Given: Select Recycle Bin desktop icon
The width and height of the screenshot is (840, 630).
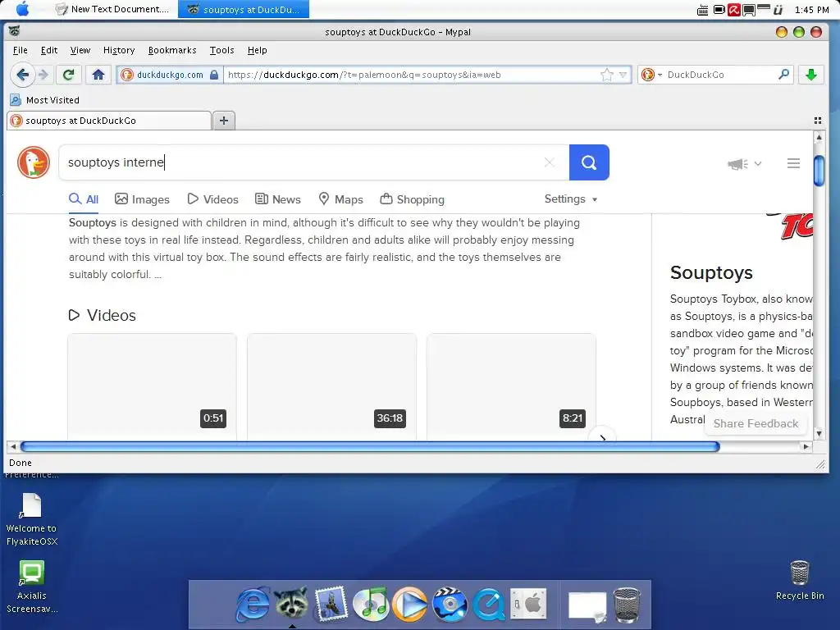Looking at the screenshot, I should pyautogui.click(x=799, y=580).
